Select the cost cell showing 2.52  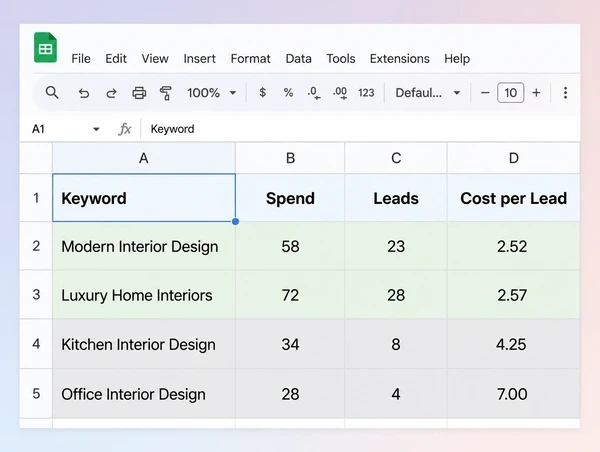pos(514,246)
